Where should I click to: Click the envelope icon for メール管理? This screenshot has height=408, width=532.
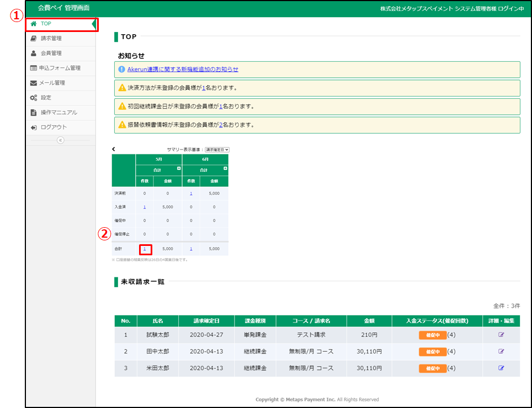pyautogui.click(x=33, y=83)
